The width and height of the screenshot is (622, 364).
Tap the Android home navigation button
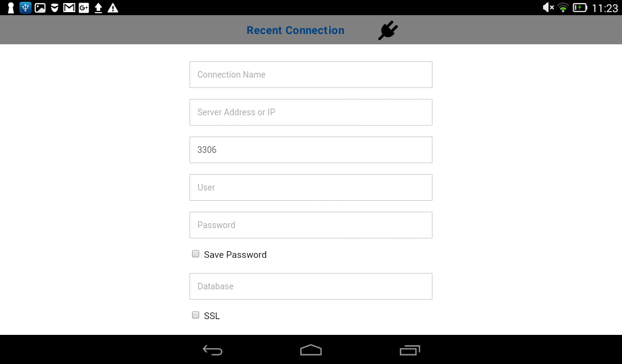[x=311, y=349]
